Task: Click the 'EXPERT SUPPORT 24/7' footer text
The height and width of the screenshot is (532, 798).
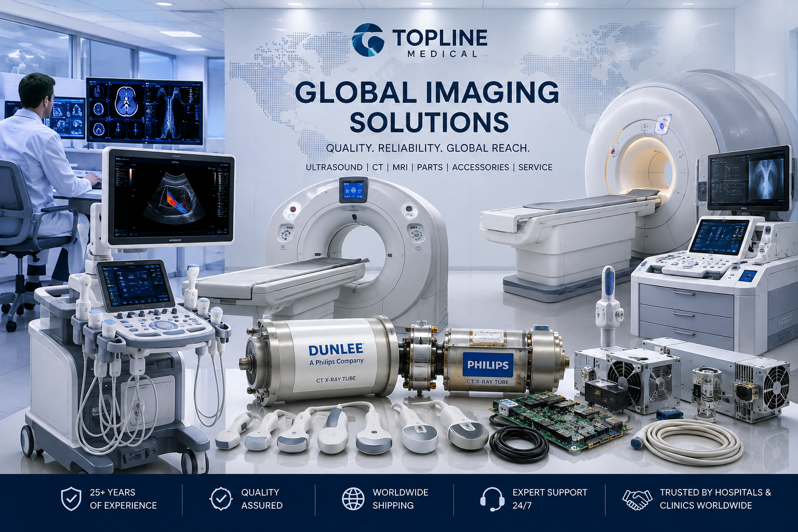Action: (550, 499)
